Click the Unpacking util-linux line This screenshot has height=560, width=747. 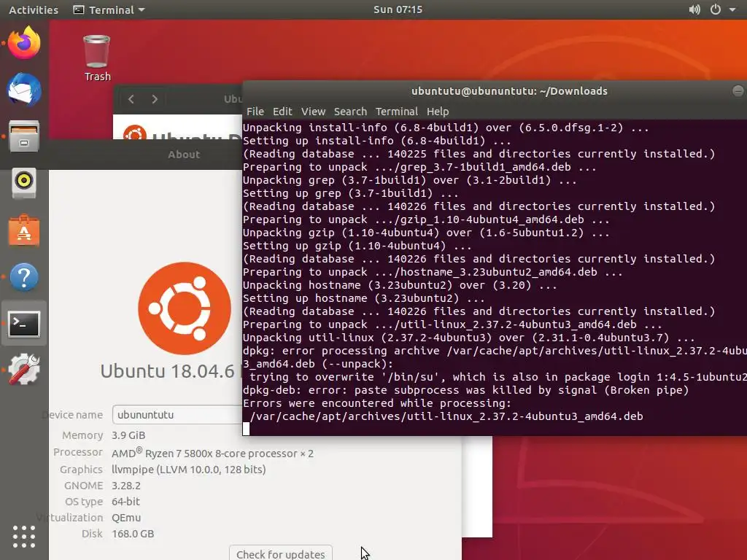click(469, 338)
